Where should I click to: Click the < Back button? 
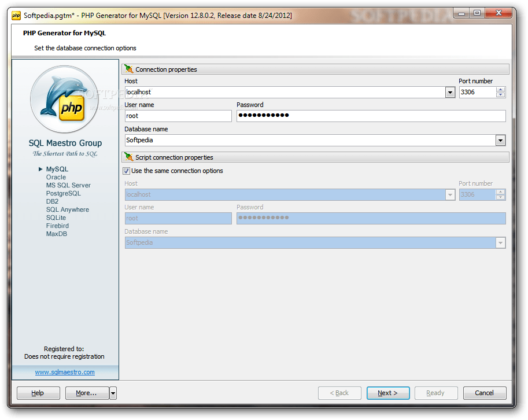pyautogui.click(x=339, y=393)
